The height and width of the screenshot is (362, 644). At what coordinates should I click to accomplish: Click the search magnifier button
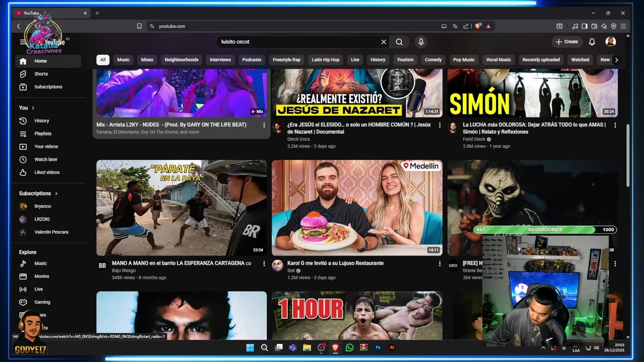[x=399, y=42]
